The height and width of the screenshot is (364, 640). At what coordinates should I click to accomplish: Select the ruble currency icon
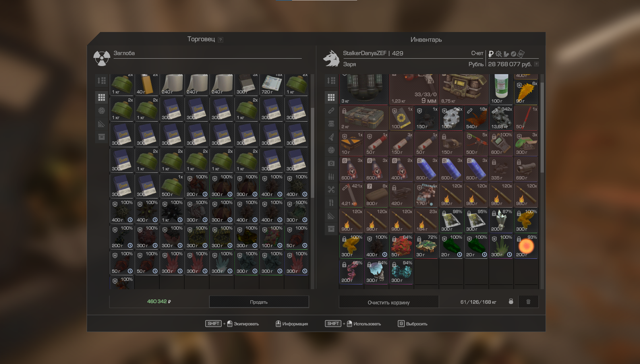point(491,54)
